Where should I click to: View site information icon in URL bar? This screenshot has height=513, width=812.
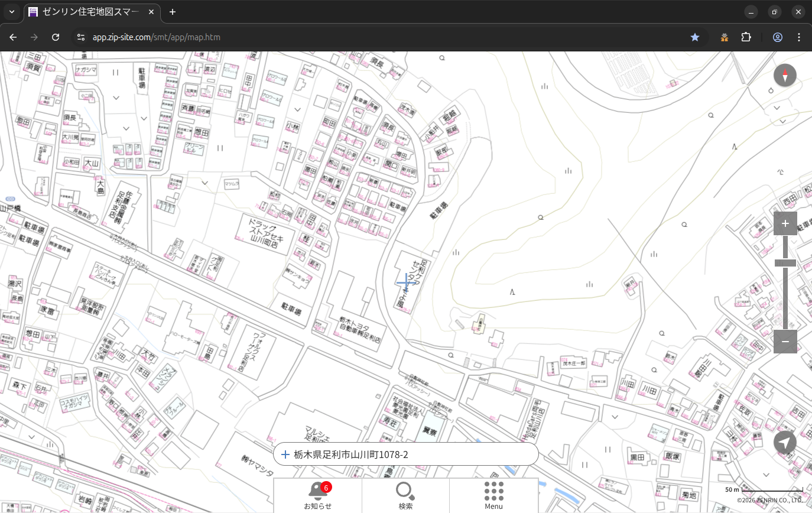(x=81, y=37)
